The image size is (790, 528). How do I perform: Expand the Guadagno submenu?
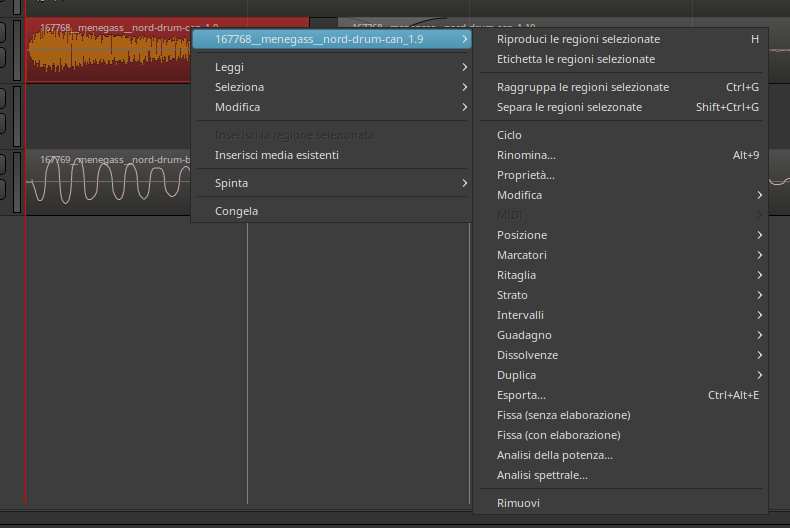[x=524, y=335]
